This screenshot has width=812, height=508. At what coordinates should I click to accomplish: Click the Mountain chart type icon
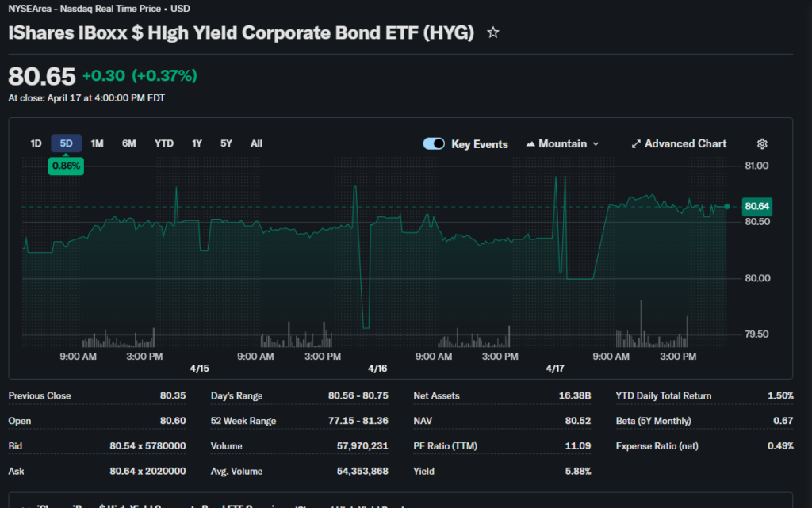(530, 144)
